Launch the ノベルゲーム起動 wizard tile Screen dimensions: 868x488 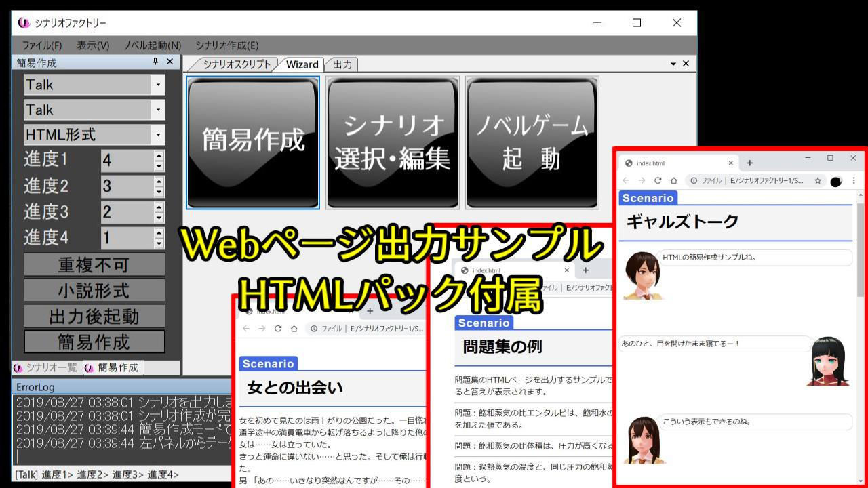pyautogui.click(x=532, y=142)
